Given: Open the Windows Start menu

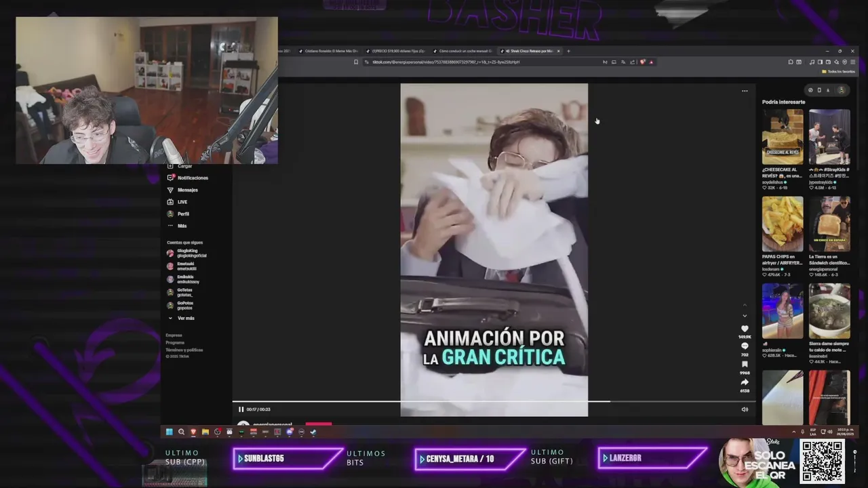Looking at the screenshot, I should 170,432.
